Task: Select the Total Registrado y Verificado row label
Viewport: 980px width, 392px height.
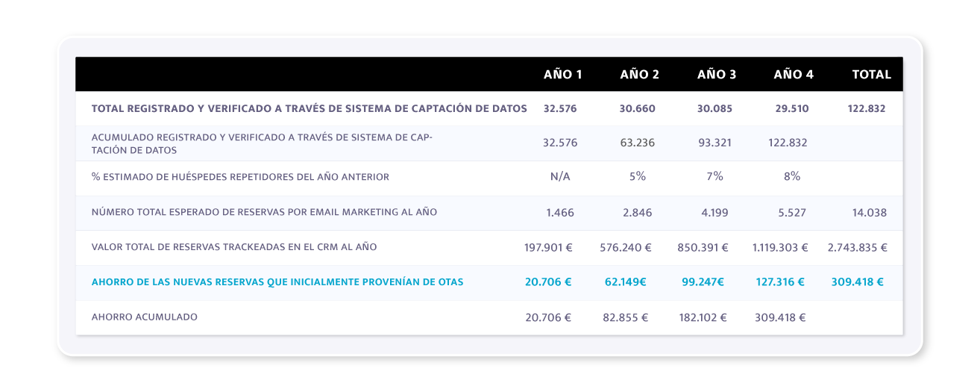Action: (309, 108)
